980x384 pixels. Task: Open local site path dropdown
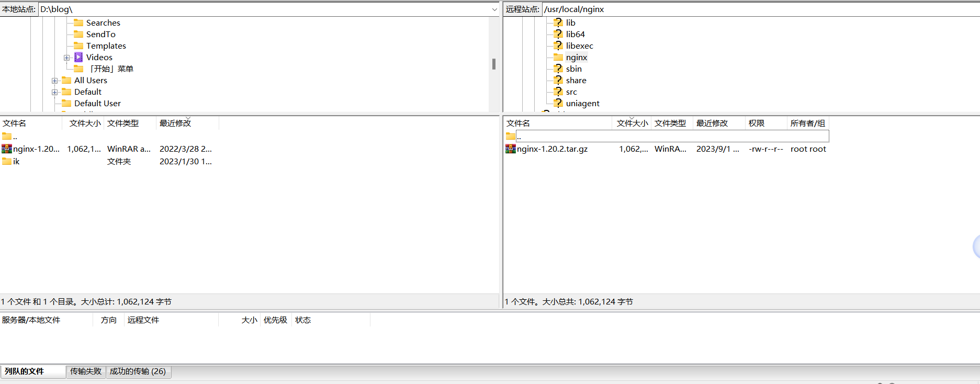(x=494, y=9)
